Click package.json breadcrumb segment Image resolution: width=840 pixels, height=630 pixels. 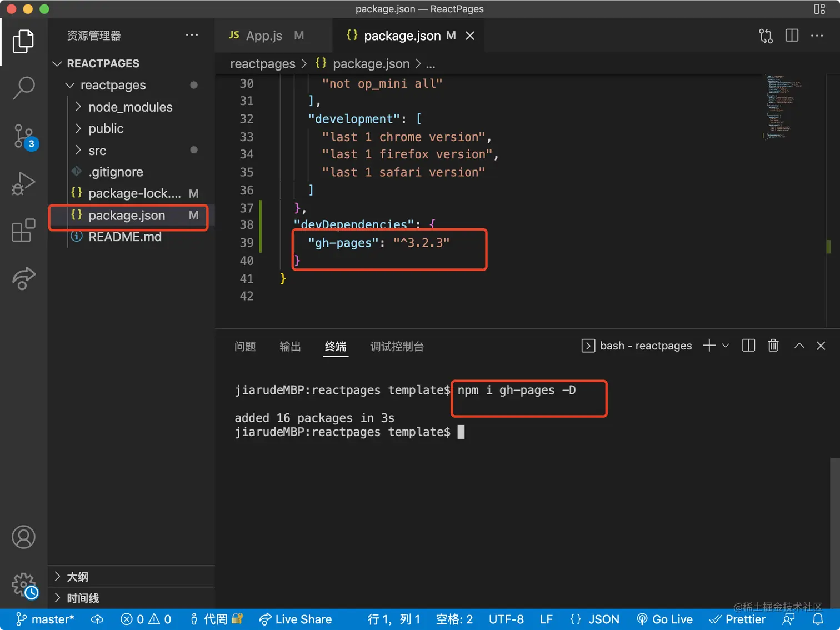pyautogui.click(x=371, y=64)
